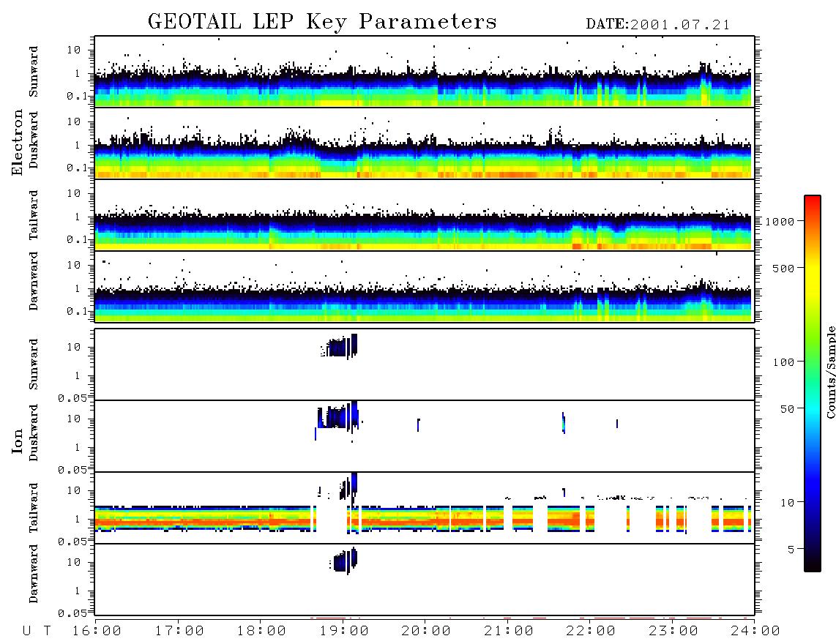This screenshot has height=644, width=836.
Task: Click the Electron "Tailward" axis label
Action: (33, 214)
